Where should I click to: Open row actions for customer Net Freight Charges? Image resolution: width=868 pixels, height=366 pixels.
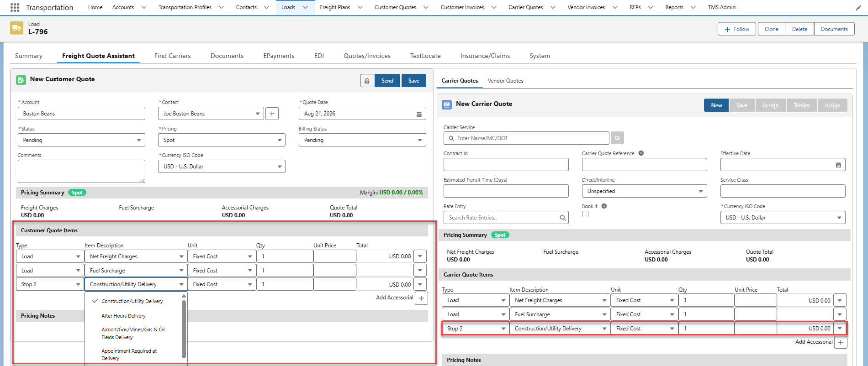420,256
